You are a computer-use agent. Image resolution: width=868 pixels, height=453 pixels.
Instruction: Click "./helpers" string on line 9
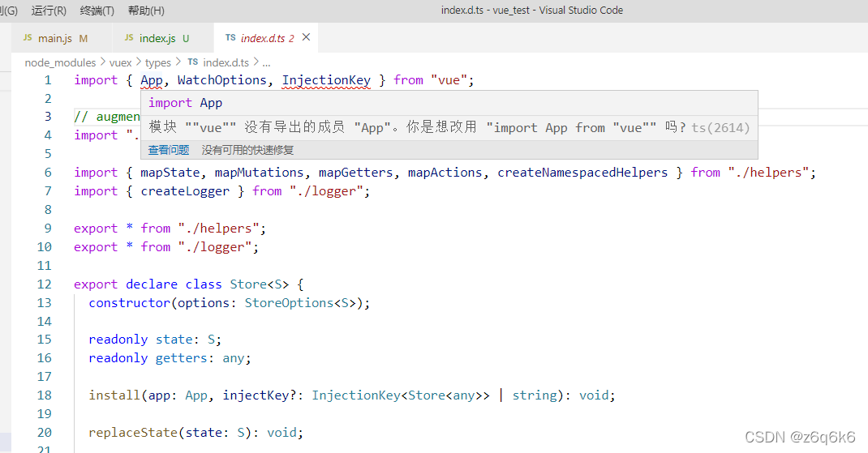219,229
